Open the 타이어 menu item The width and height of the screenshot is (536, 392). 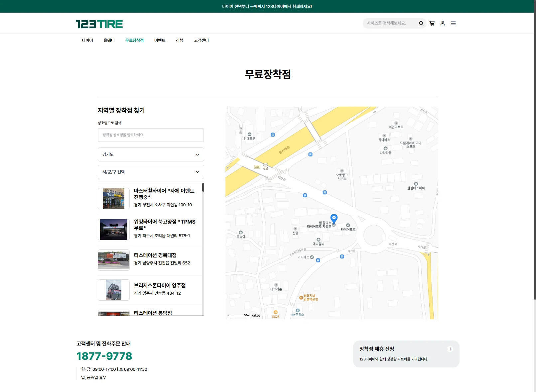[87, 41]
